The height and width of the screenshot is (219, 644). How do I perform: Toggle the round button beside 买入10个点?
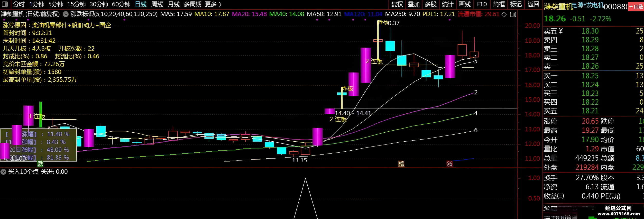coord(3,172)
